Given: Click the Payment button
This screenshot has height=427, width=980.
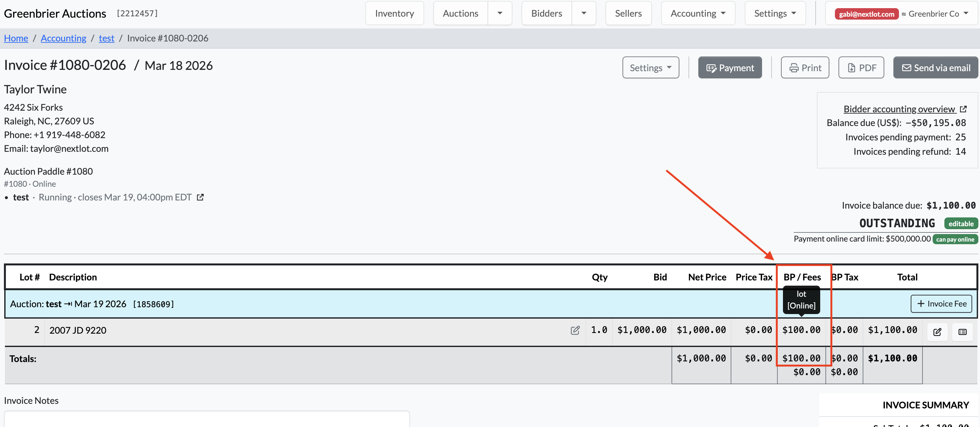Looking at the screenshot, I should click(x=730, y=68).
